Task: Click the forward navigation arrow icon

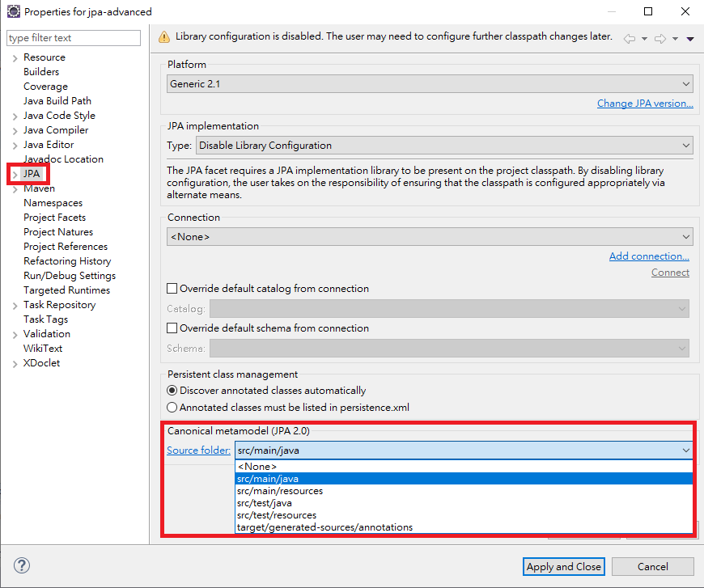Action: (x=660, y=39)
